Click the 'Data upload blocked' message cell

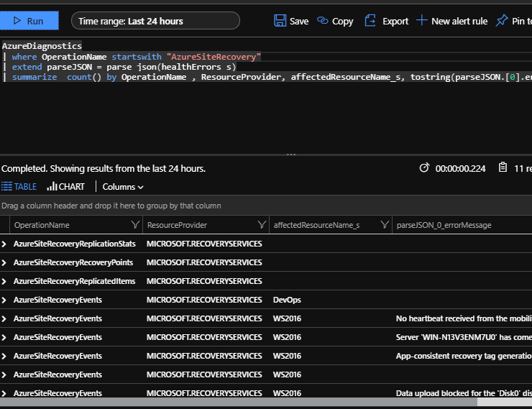(464, 393)
